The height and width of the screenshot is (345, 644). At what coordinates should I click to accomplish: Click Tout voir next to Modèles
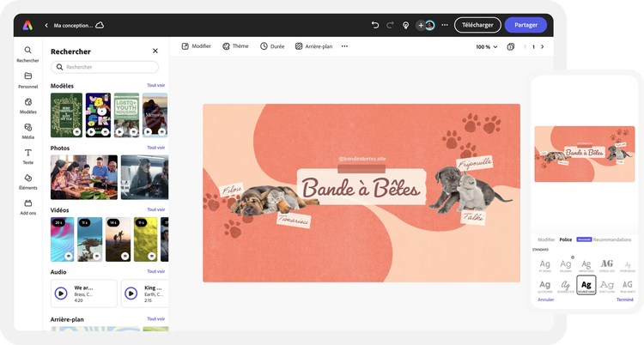click(x=156, y=86)
